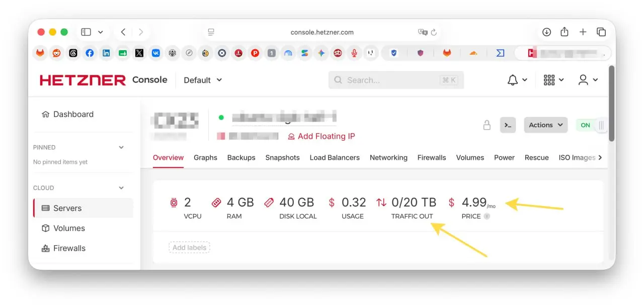Open the apps grid menu
Screen dimensions: 644x307
pos(549,80)
